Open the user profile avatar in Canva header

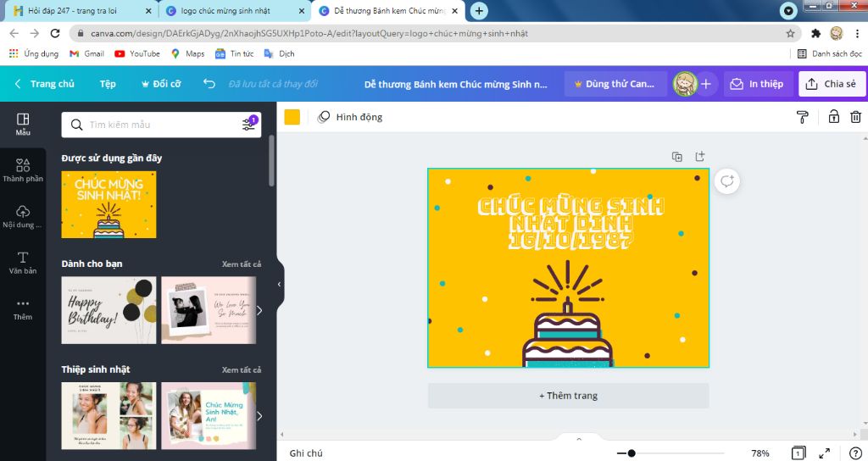685,84
